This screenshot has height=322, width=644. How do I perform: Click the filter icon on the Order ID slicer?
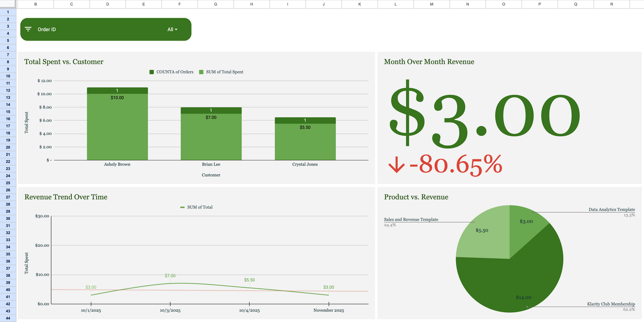tap(28, 29)
